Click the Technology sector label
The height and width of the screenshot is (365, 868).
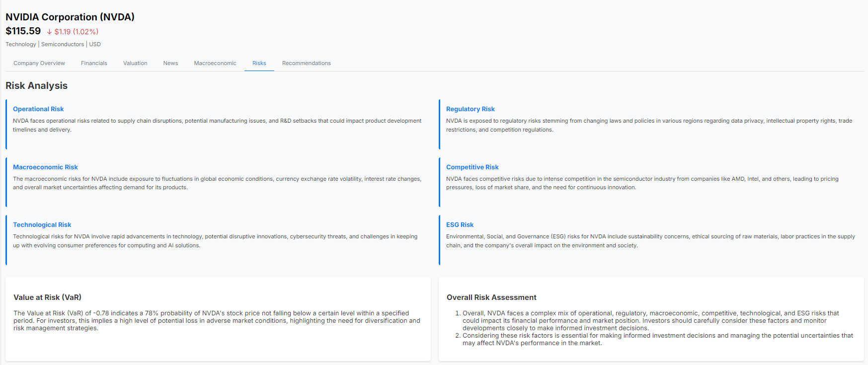(x=21, y=44)
